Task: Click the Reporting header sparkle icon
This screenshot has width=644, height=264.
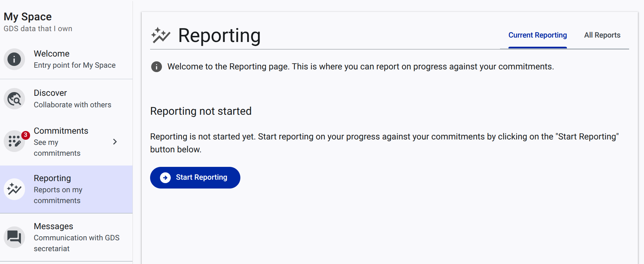Action: point(161,35)
